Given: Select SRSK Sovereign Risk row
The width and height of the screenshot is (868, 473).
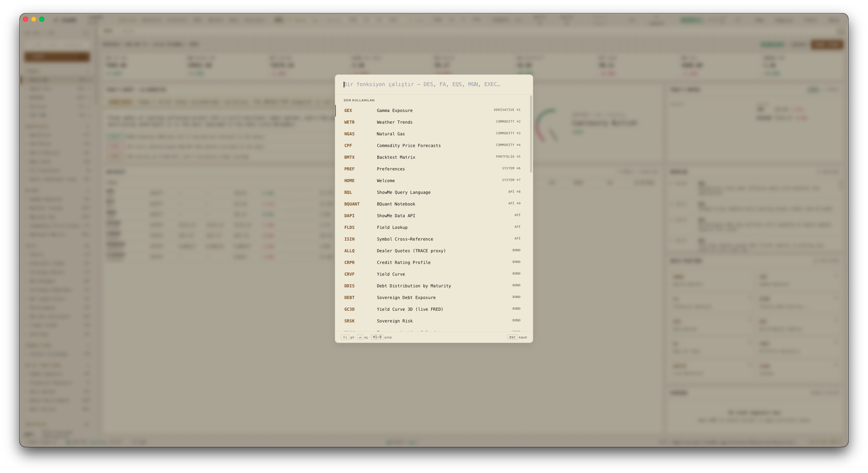Looking at the screenshot, I should click(x=432, y=321).
